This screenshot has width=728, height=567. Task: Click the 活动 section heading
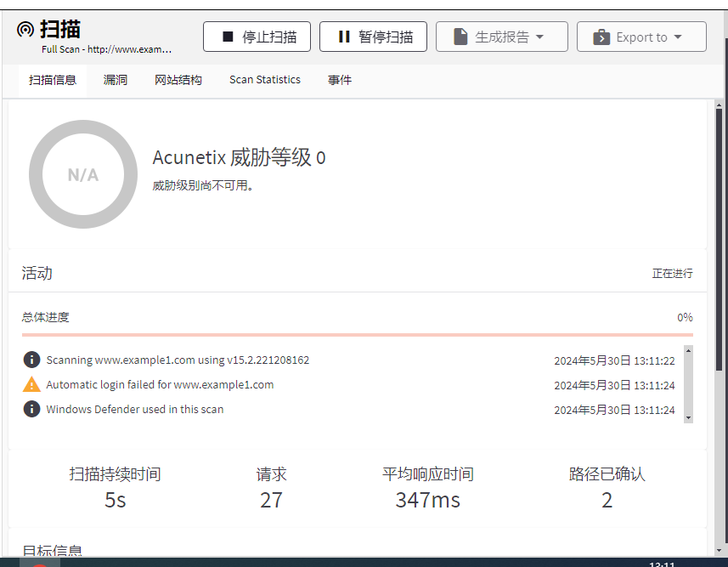tap(37, 273)
